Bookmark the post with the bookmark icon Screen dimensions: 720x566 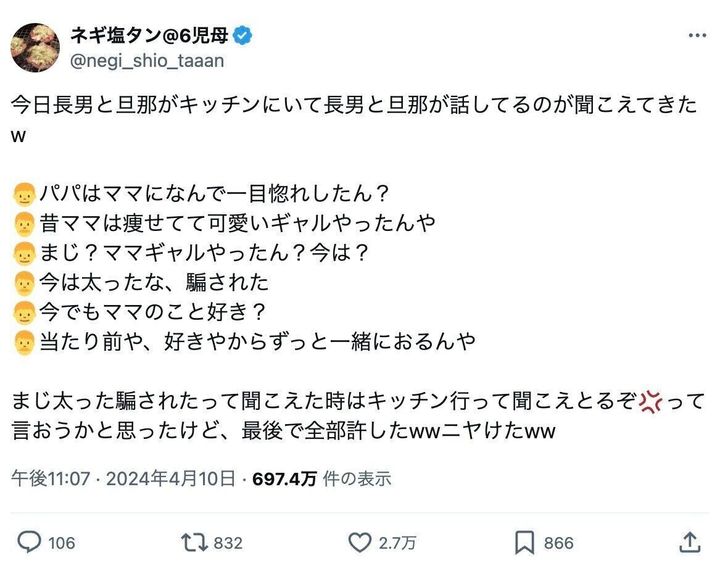[x=524, y=542]
